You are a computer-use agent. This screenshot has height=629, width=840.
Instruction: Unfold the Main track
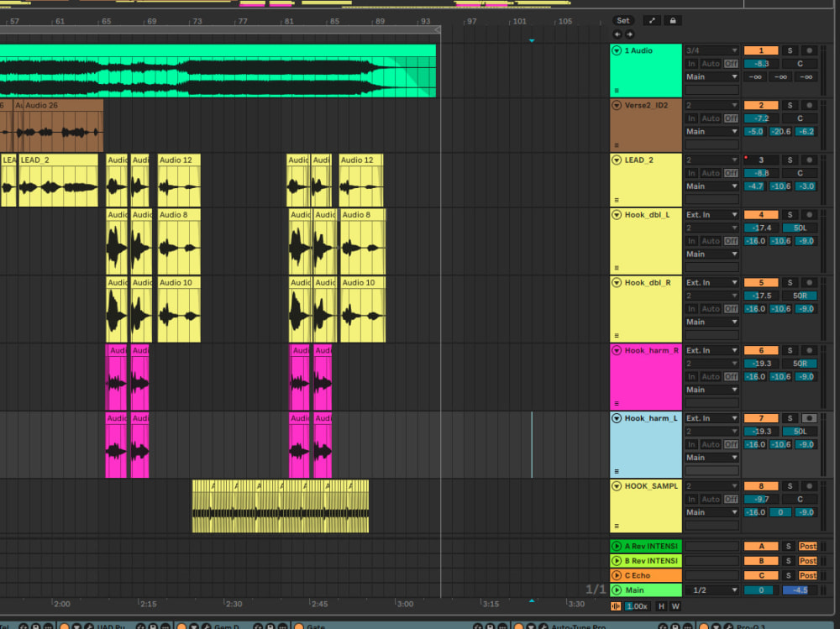tap(617, 590)
